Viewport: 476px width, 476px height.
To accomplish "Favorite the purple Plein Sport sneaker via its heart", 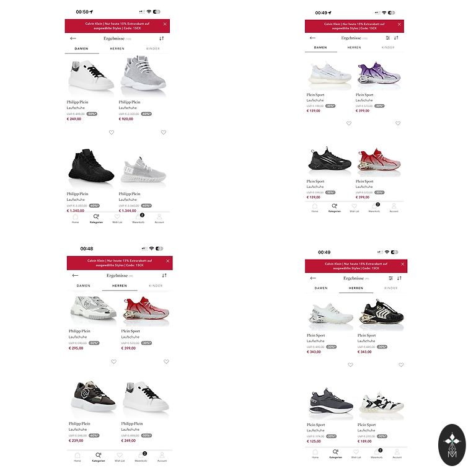I will click(x=398, y=123).
